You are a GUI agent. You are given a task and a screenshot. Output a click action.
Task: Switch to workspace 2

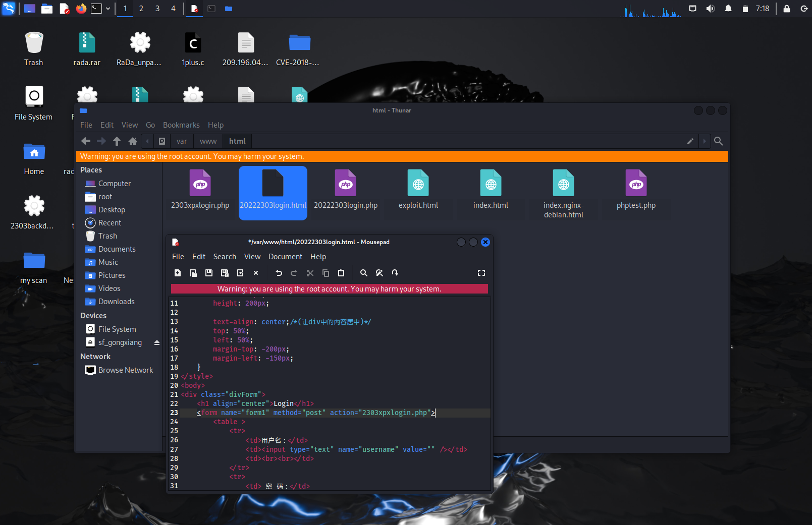141,9
